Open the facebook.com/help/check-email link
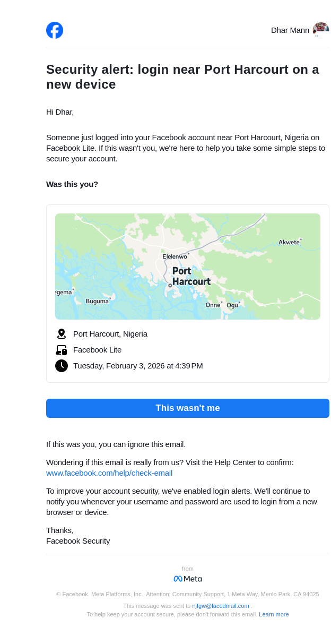 coord(109,473)
